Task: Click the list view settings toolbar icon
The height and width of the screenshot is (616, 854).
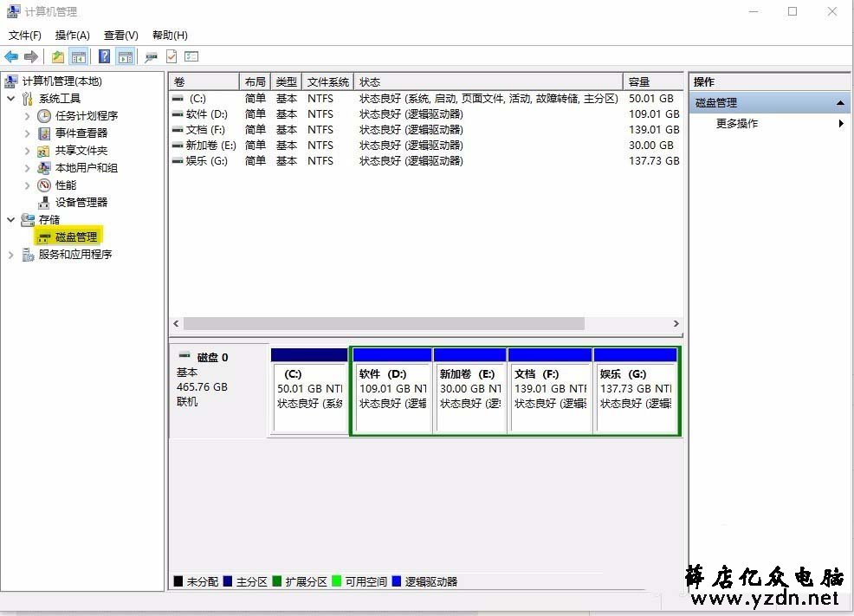Action: (191, 56)
